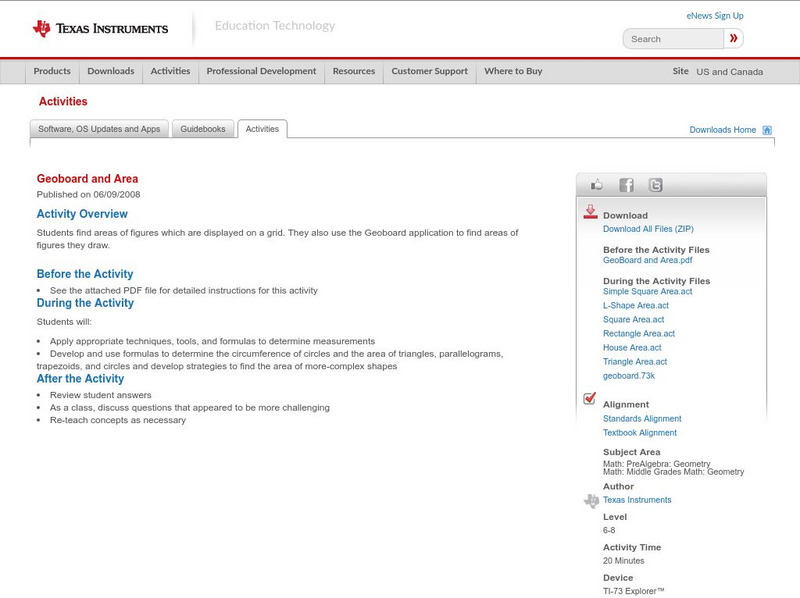Click the Activity Overview heading
Viewport: 800px width, 598px height.
point(82,214)
